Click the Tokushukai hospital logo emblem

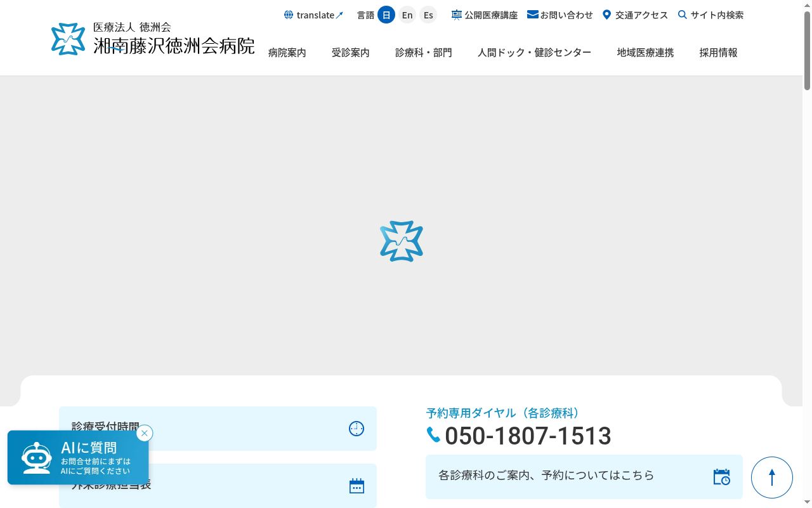68,39
